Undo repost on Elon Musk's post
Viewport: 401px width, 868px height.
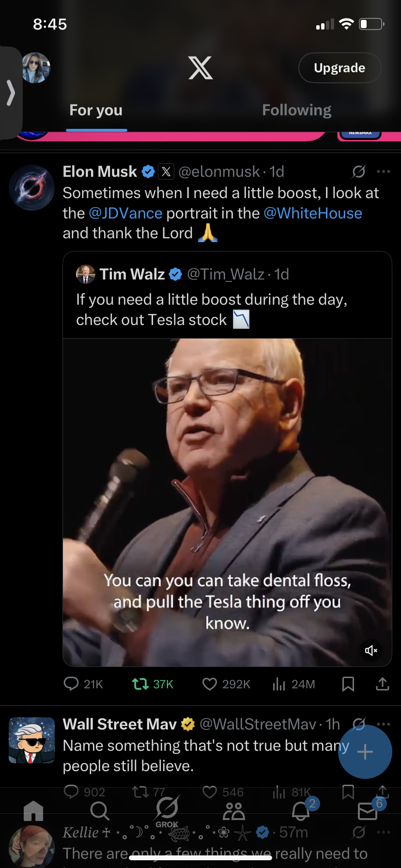tap(140, 683)
